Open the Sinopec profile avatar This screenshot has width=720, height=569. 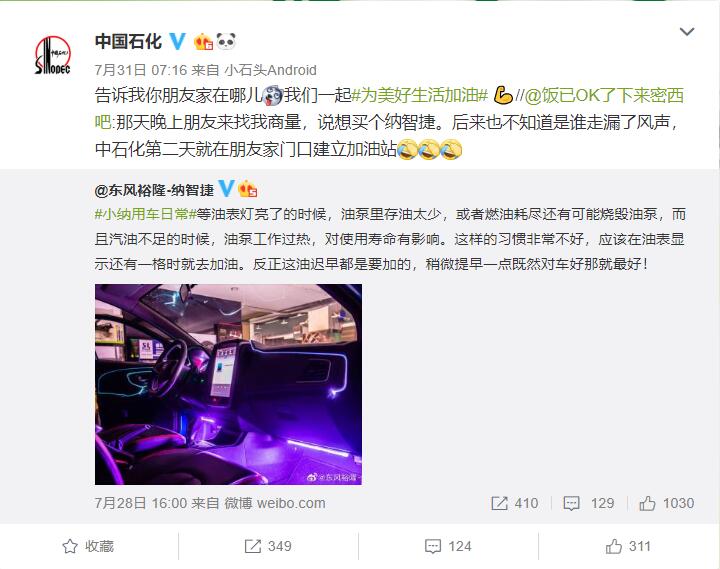53,55
